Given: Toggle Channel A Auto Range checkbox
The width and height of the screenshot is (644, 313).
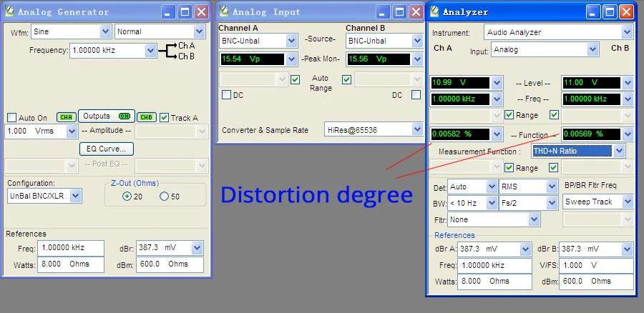Looking at the screenshot, I should (x=295, y=79).
